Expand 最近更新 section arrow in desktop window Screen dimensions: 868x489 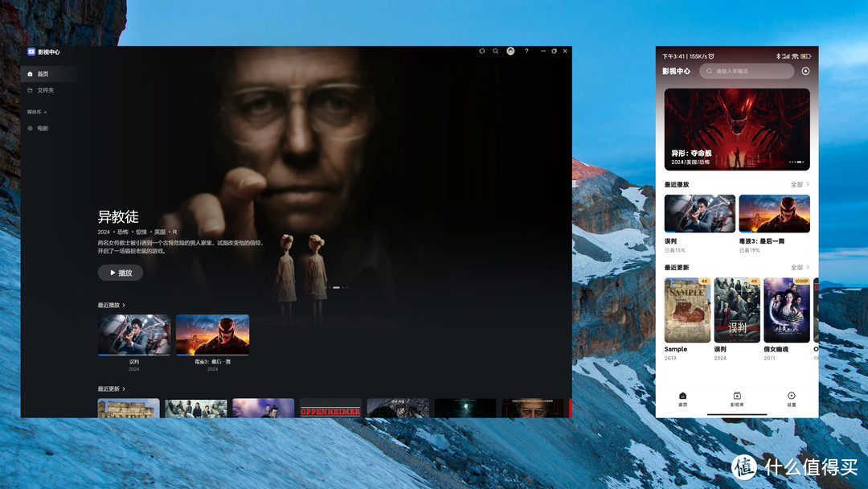click(x=124, y=388)
